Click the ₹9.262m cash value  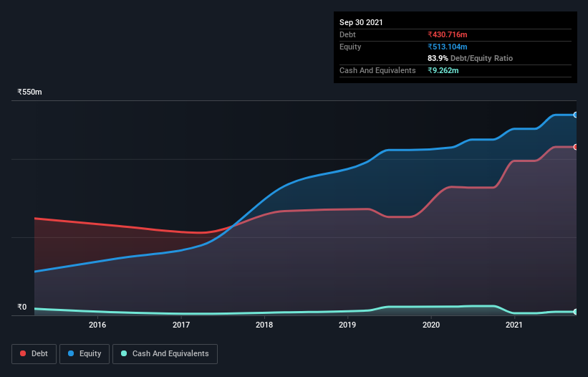(443, 70)
